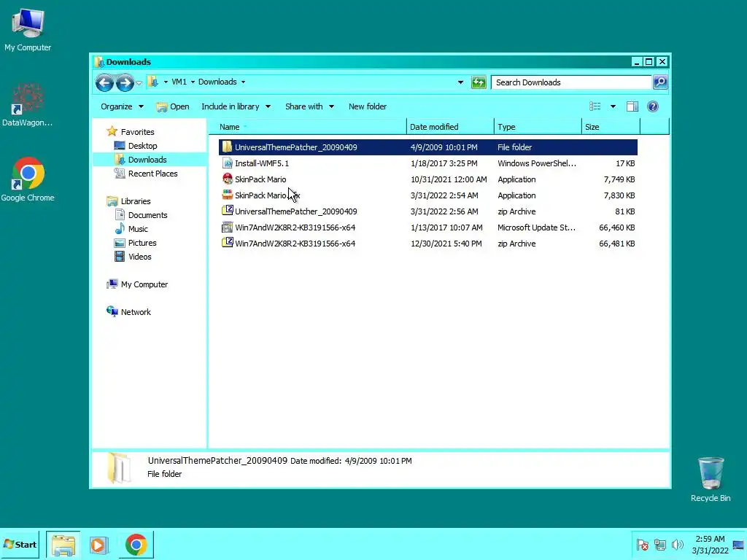Image resolution: width=747 pixels, height=560 pixels.
Task: Open address bar history dropdown
Action: 460,82
